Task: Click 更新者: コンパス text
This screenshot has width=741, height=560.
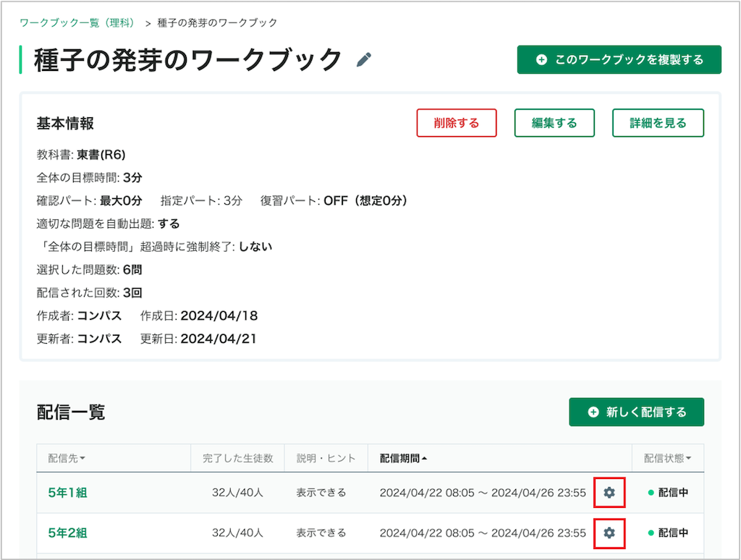Action: 80,339
